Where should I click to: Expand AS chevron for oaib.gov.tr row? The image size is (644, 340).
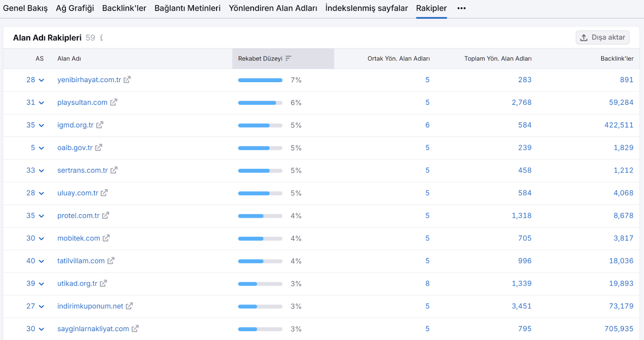[41, 148]
